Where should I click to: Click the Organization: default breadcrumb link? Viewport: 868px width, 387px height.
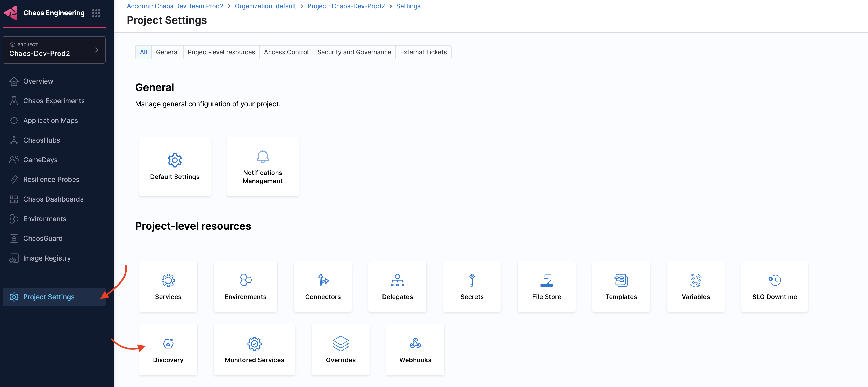point(265,6)
